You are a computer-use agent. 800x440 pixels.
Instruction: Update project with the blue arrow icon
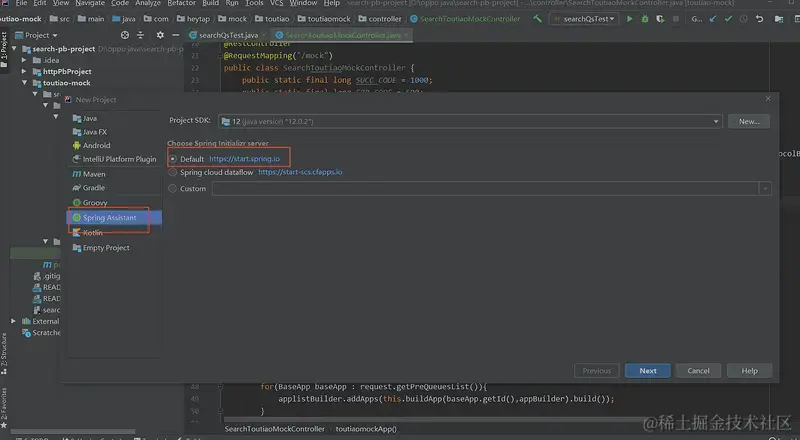(713, 19)
